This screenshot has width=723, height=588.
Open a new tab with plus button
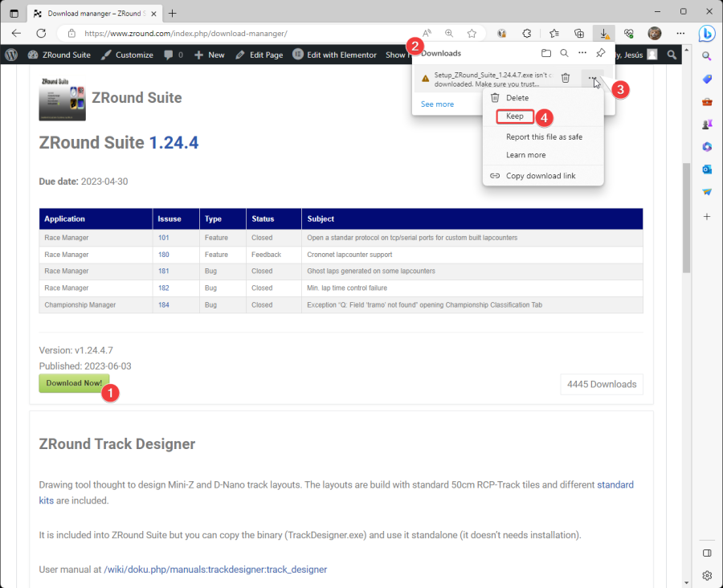(173, 14)
